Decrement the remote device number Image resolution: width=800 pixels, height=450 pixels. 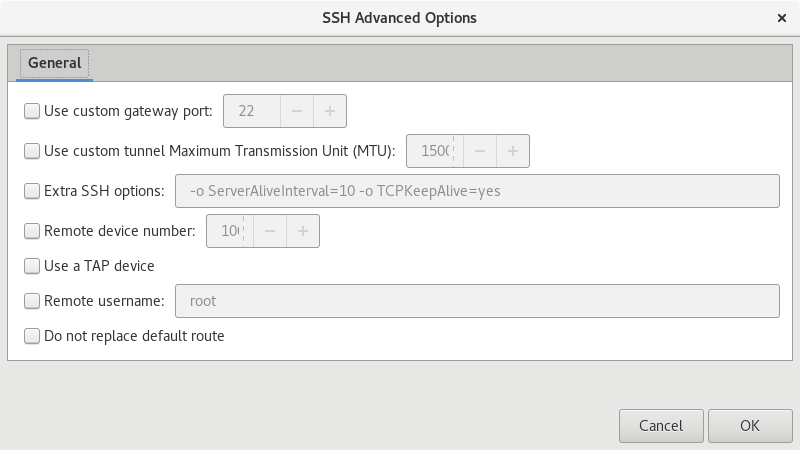pyautogui.click(x=271, y=231)
